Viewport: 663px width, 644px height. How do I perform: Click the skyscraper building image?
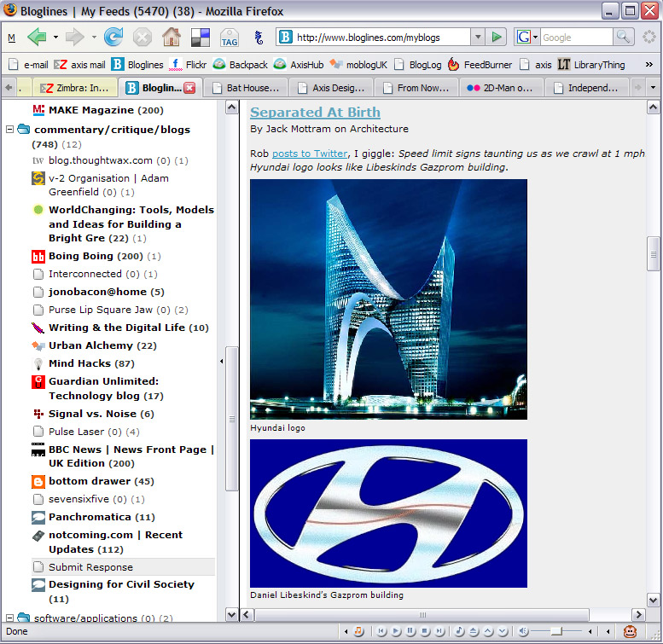388,299
